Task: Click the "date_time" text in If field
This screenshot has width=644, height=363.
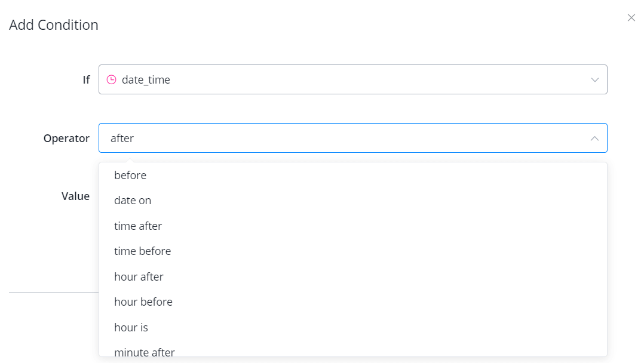Action: [146, 79]
